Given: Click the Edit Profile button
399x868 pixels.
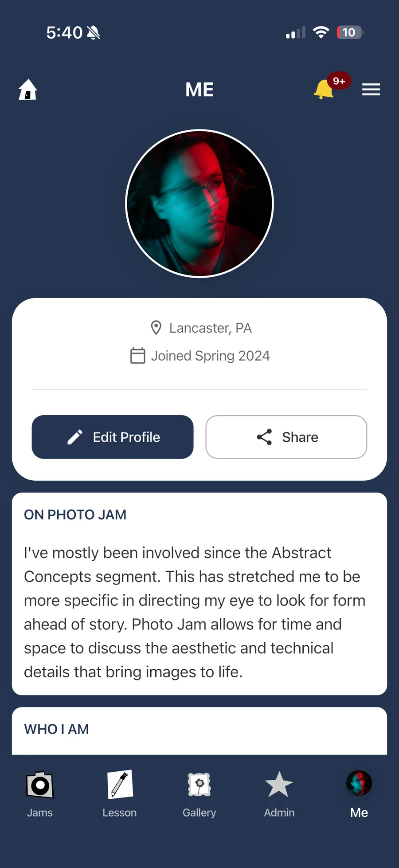Looking at the screenshot, I should pos(113,437).
